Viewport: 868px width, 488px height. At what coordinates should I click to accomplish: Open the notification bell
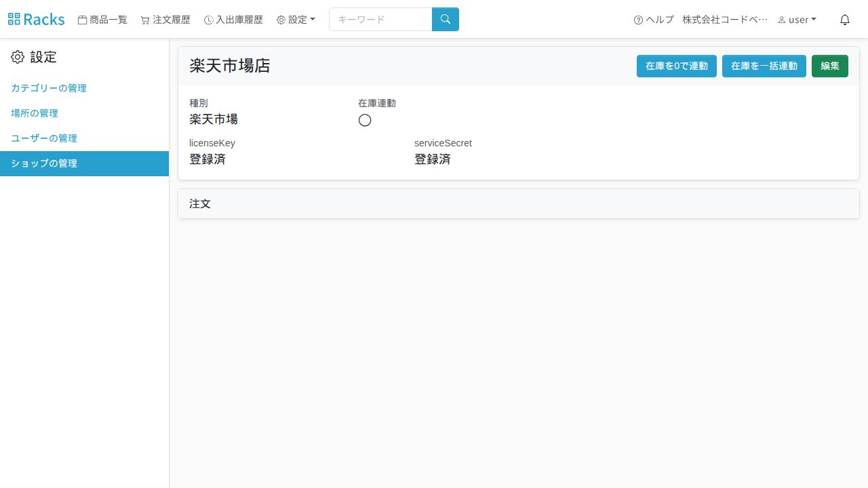tap(845, 20)
